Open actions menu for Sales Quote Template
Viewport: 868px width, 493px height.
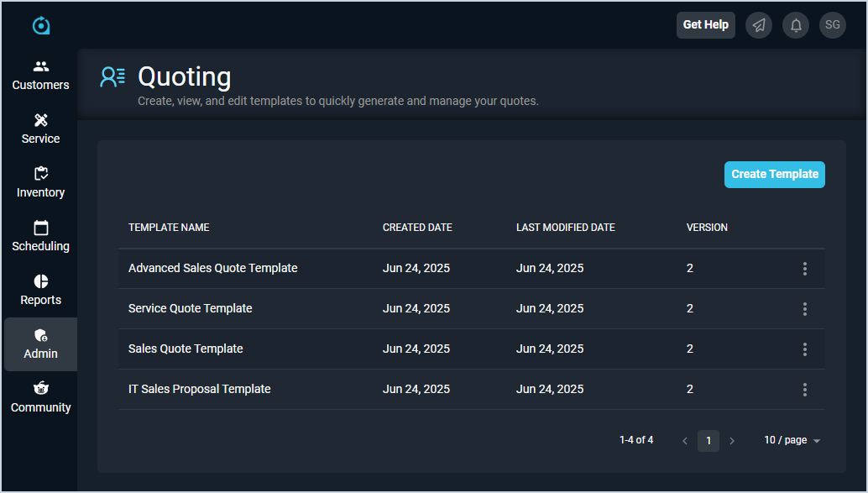click(x=804, y=349)
